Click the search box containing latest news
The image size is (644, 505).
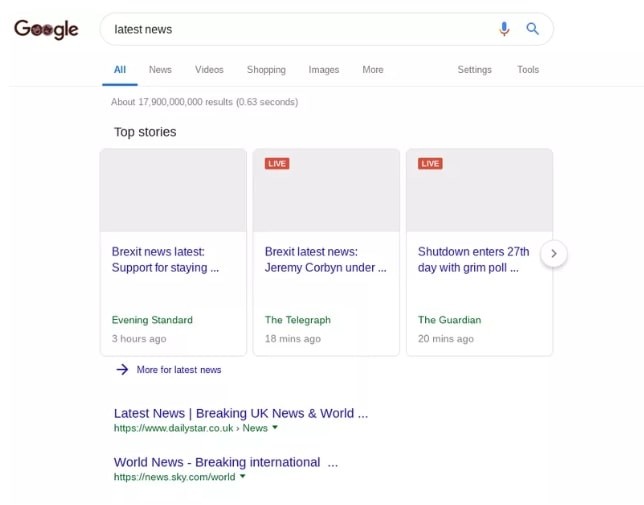[x=300, y=29]
